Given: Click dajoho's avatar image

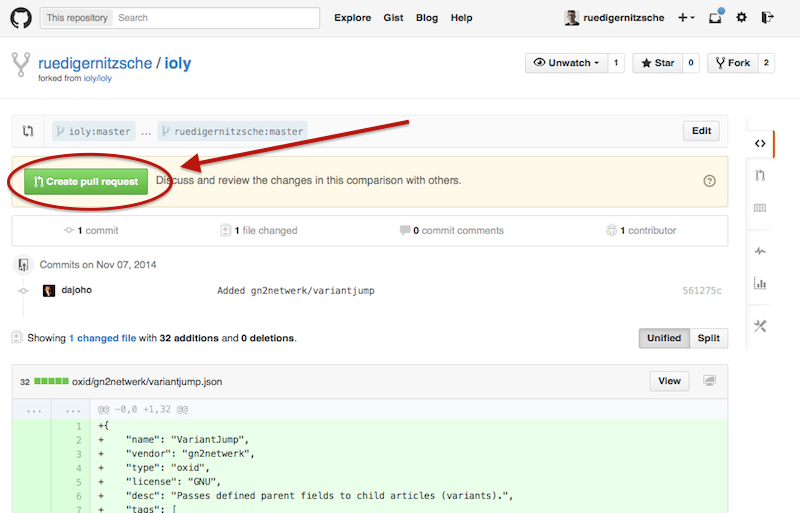Looking at the screenshot, I should (x=49, y=290).
